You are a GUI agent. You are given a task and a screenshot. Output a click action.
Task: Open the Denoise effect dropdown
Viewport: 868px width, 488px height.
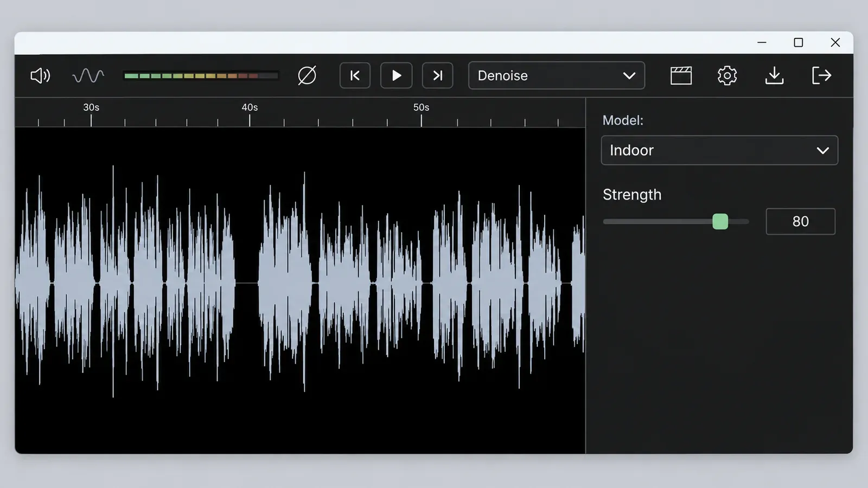pos(557,75)
